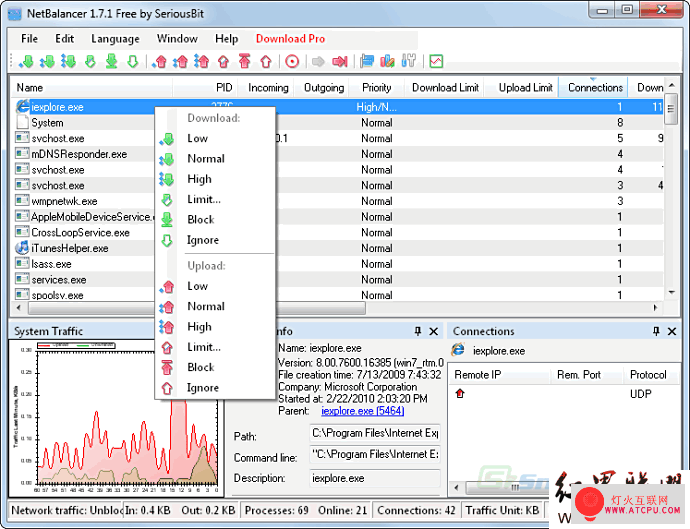Choose Low under Download in context menu
Screen dimensions: 690x529
215,139
